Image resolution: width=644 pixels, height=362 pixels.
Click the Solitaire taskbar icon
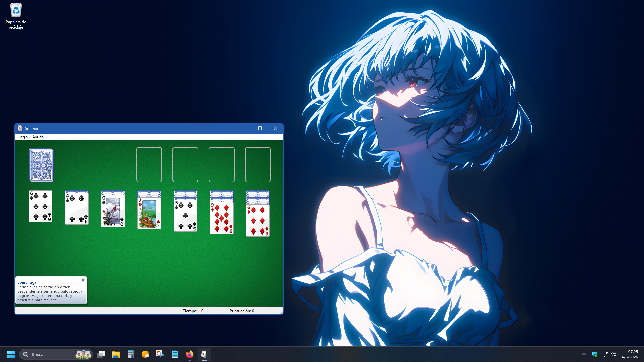click(204, 354)
